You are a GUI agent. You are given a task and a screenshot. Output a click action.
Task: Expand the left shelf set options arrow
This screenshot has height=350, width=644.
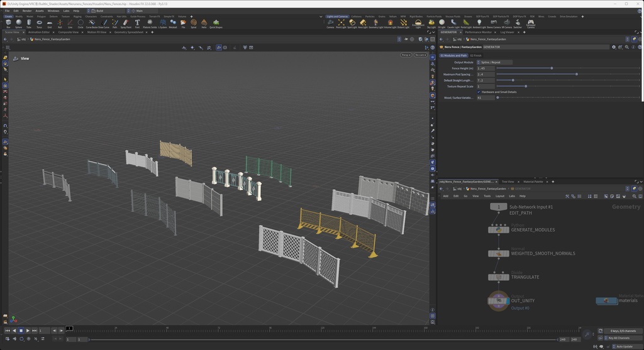321,16
